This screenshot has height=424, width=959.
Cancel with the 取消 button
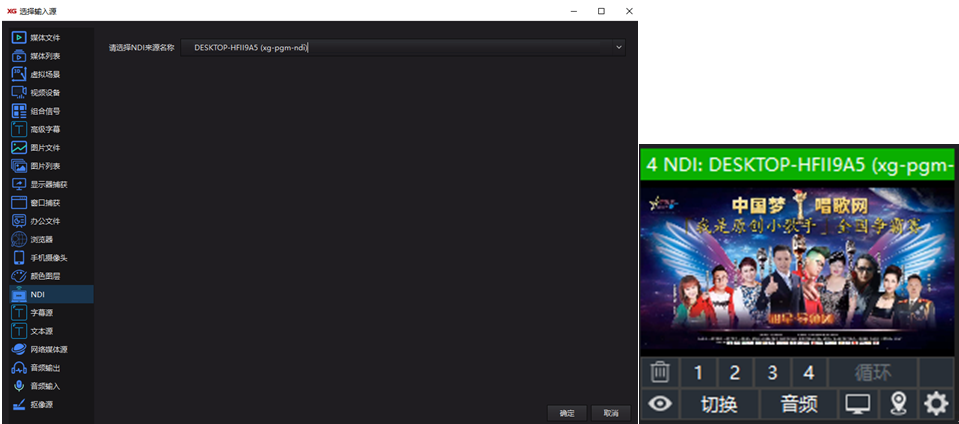tap(610, 413)
